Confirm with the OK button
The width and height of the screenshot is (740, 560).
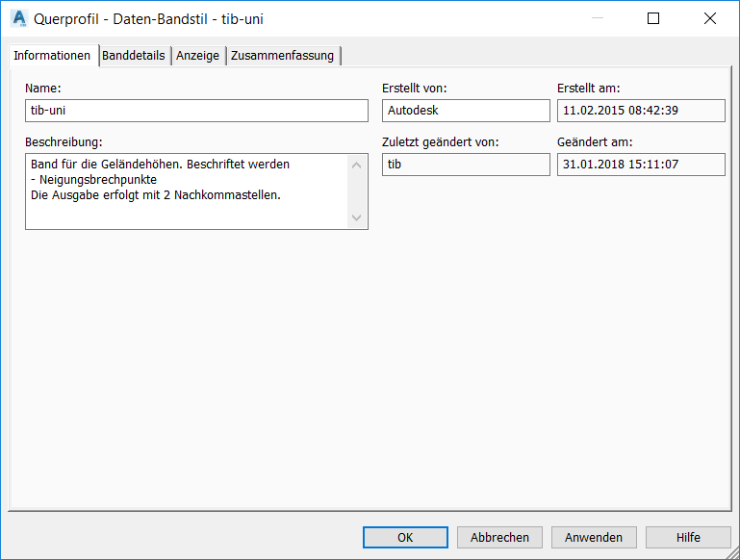[x=405, y=537]
